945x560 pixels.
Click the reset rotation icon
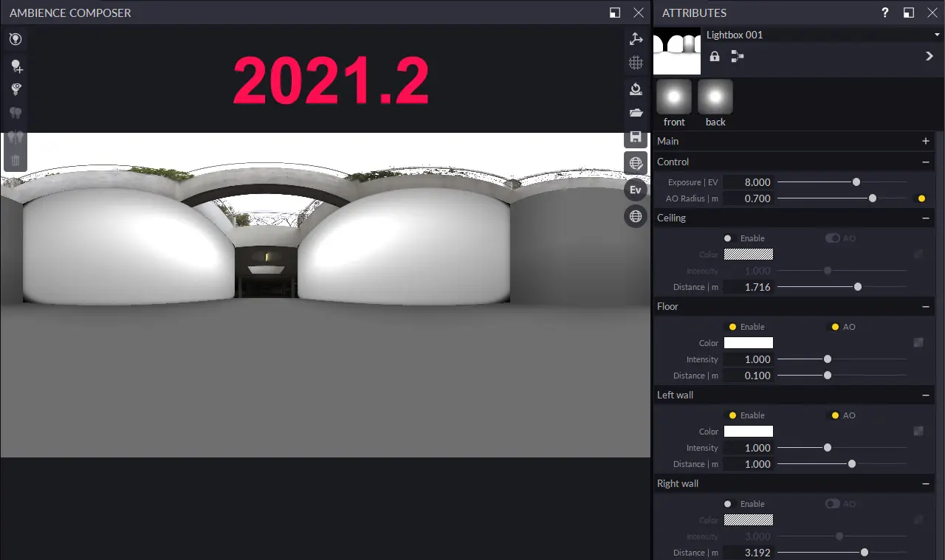coord(636,89)
